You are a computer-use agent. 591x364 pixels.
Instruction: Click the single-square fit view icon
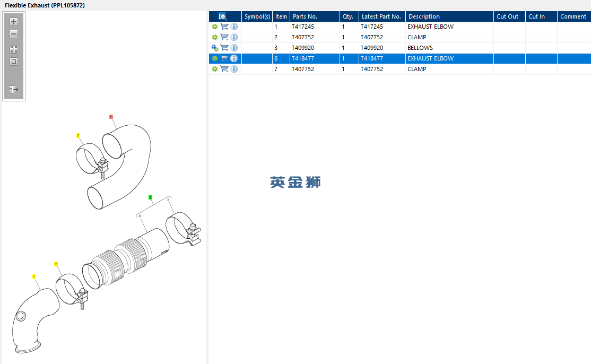(14, 62)
